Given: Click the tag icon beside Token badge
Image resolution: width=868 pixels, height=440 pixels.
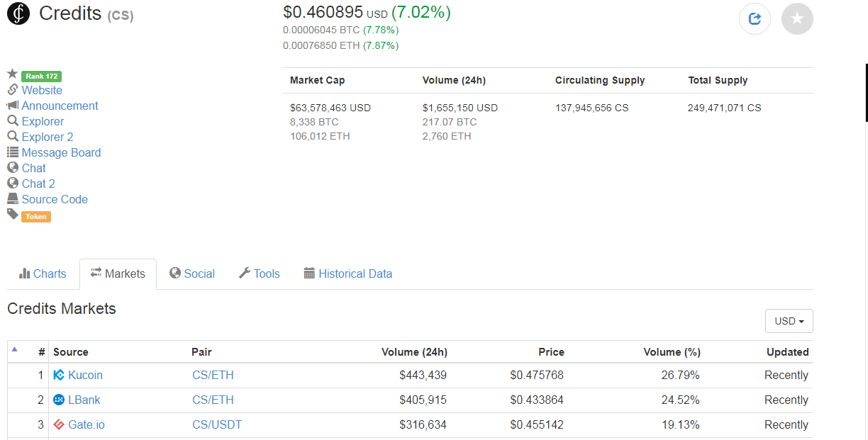Looking at the screenshot, I should 12,214.
